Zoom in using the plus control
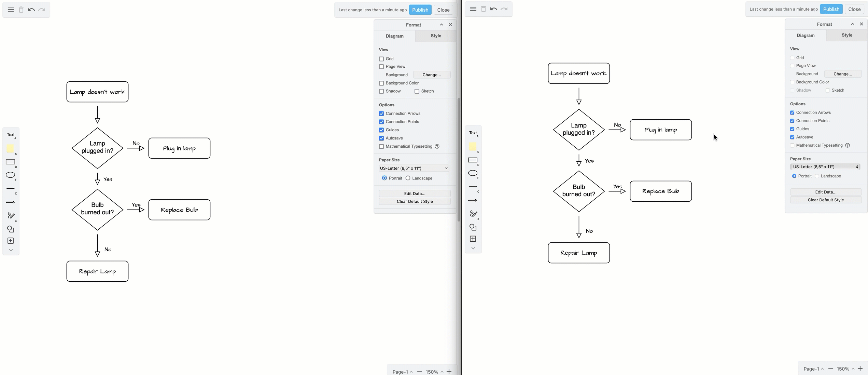Viewport: 868px width, 375px height. click(x=449, y=372)
